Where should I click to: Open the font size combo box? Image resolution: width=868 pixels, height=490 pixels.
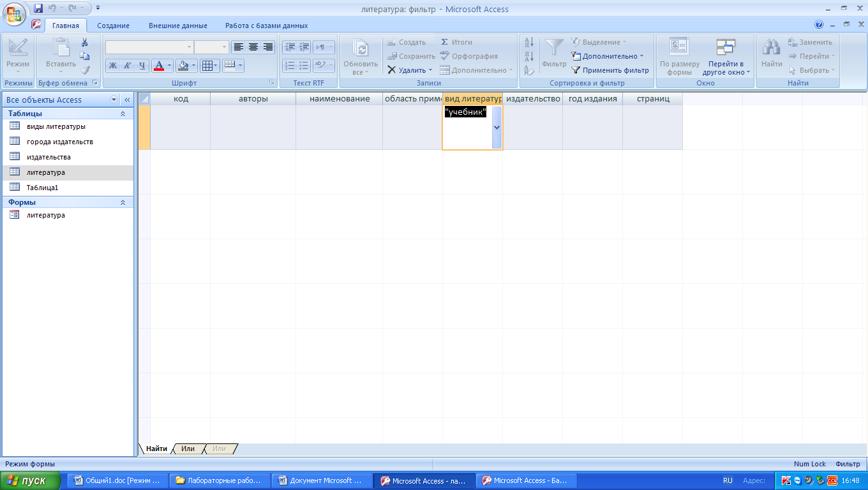[211, 47]
